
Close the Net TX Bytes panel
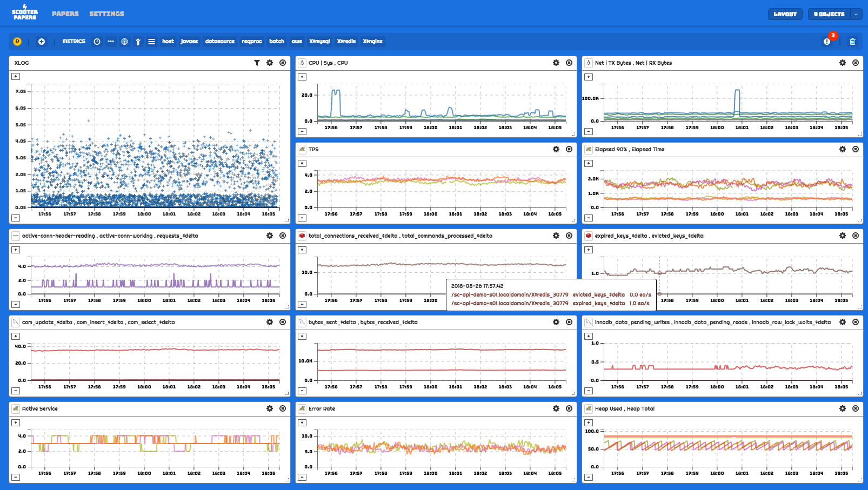[856, 63]
